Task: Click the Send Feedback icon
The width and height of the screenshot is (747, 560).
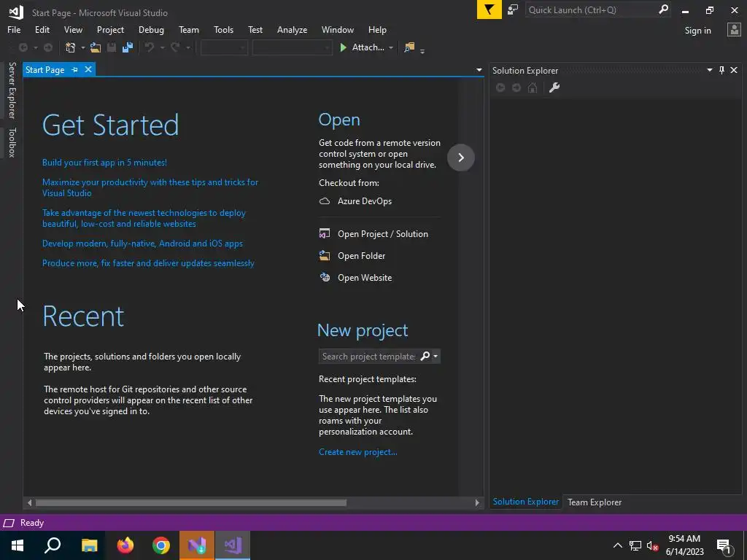Action: 513,10
